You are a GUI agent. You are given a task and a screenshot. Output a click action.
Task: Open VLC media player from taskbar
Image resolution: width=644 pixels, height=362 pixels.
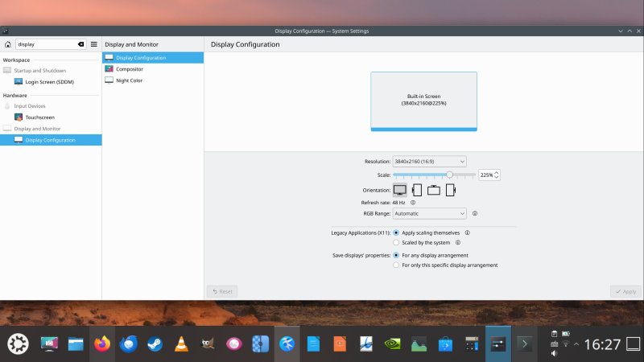[x=180, y=344]
